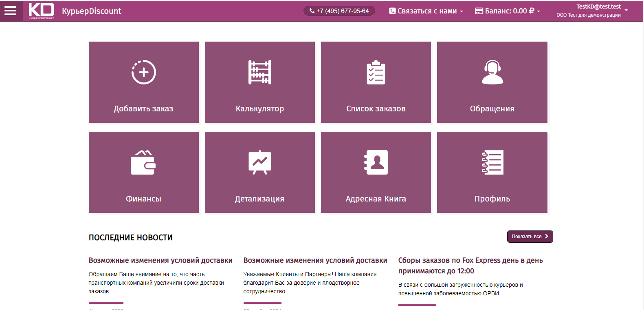Image resolution: width=644 pixels, height=310 pixels.
Task: Click the Финансы wallet icon
Action: click(x=143, y=162)
